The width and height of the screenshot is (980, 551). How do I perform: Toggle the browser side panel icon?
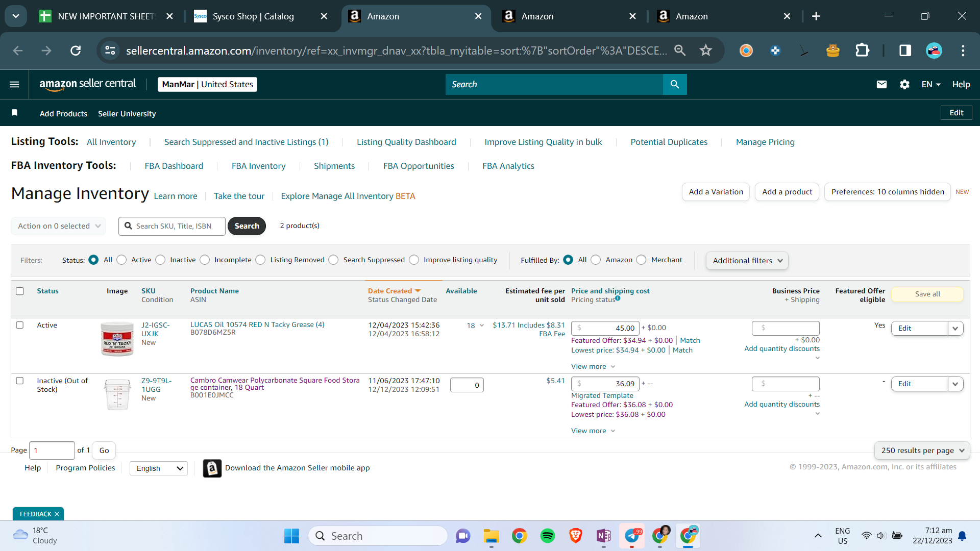click(x=905, y=51)
